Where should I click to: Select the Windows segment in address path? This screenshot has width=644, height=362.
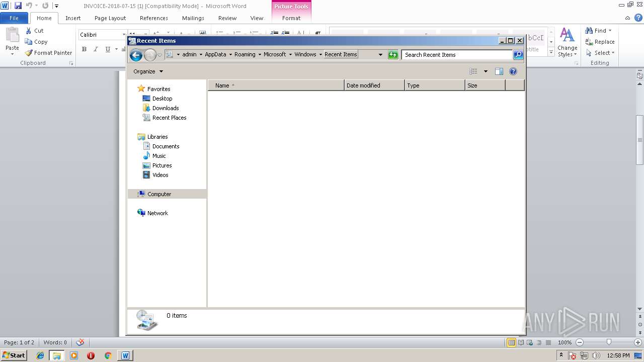305,54
